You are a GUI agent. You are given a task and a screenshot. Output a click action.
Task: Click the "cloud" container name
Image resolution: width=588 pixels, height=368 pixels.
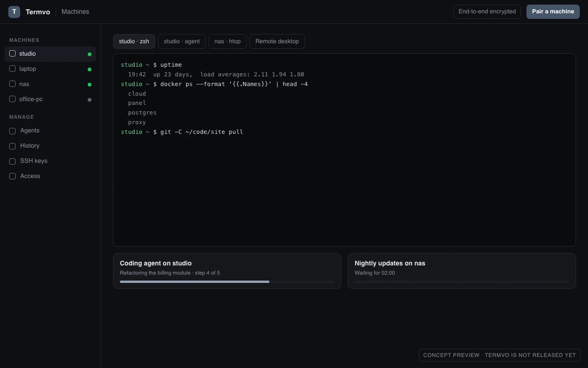point(137,94)
